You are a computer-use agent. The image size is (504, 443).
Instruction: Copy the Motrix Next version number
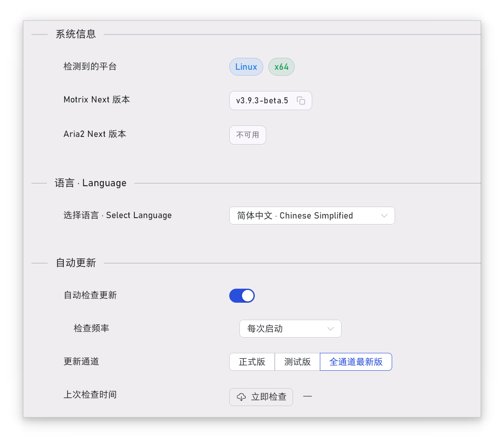301,101
